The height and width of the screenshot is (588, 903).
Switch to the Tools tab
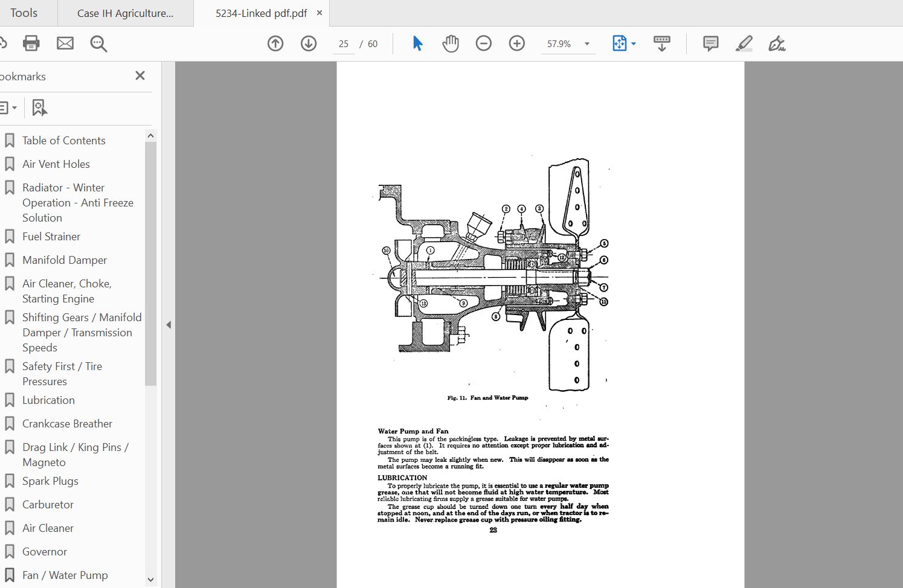24,13
